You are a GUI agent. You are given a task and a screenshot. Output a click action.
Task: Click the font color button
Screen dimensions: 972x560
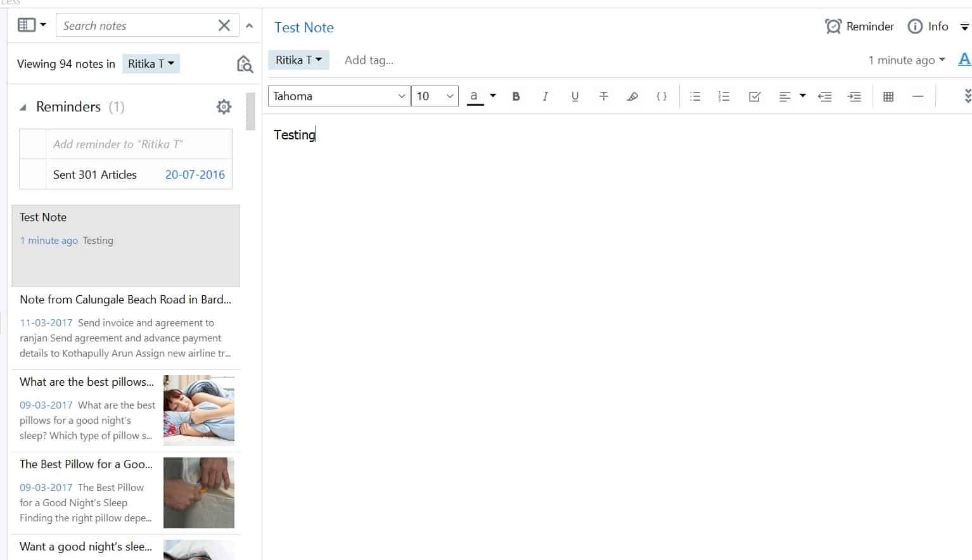point(475,96)
